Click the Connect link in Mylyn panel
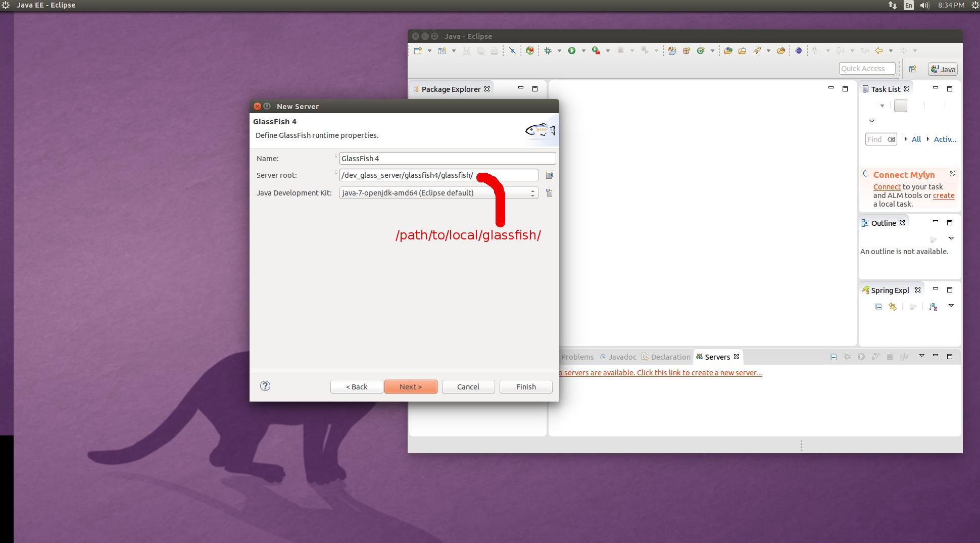Viewport: 980px width, 543px height. point(887,187)
